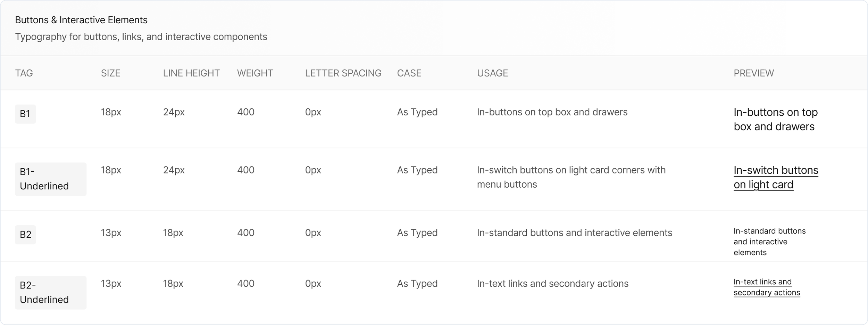The height and width of the screenshot is (325, 868).
Task: Click usage text 'In-standard buttons and interactive elements'
Action: click(574, 233)
